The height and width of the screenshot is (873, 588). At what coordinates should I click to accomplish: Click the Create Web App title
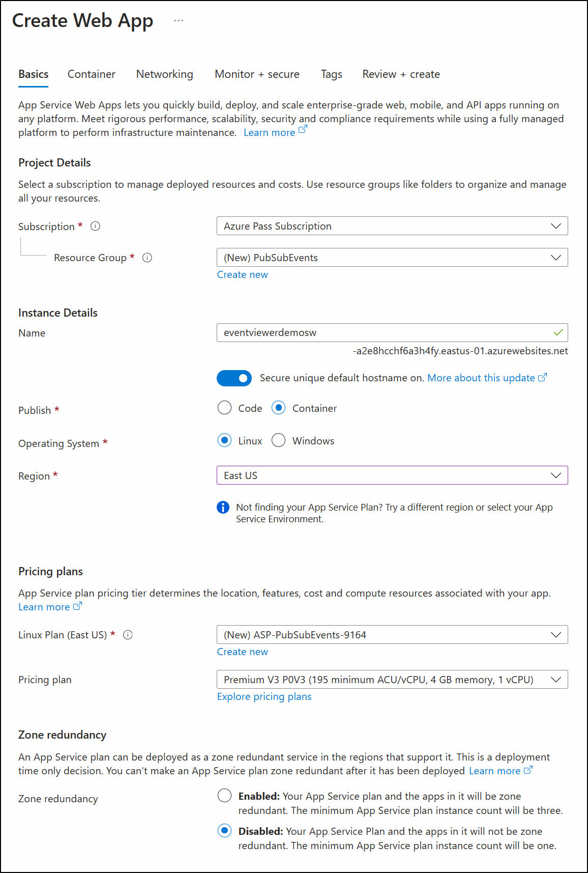(82, 21)
